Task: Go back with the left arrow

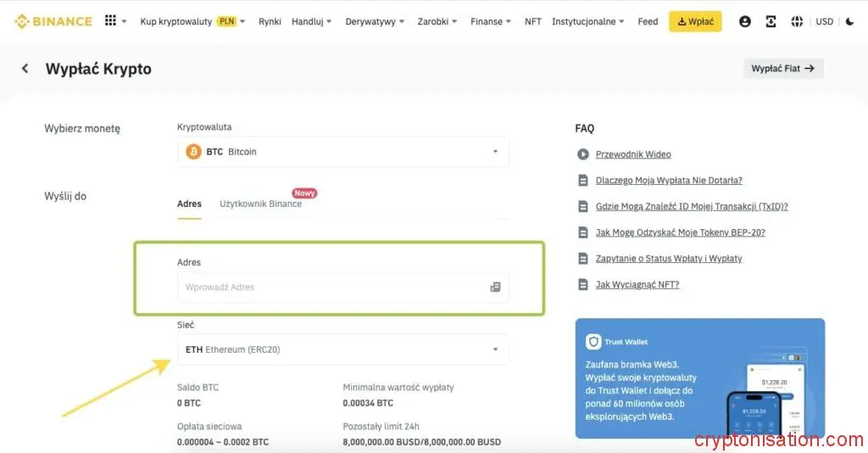Action: 25,69
